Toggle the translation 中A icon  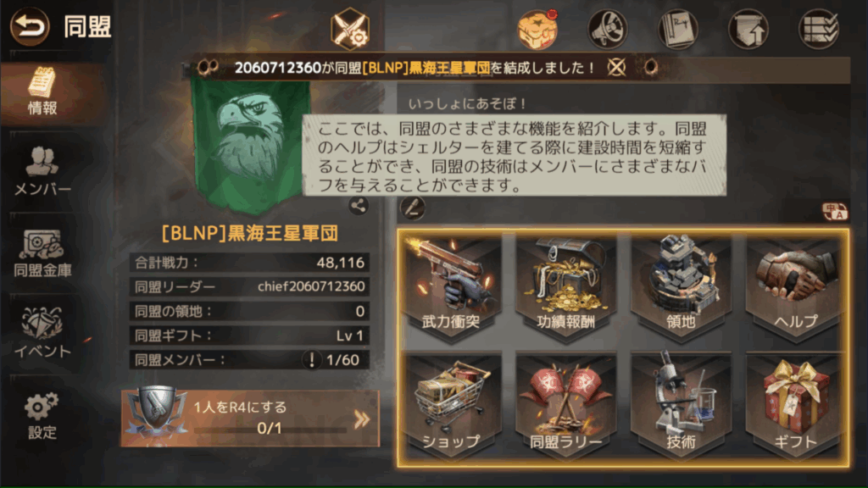(834, 211)
